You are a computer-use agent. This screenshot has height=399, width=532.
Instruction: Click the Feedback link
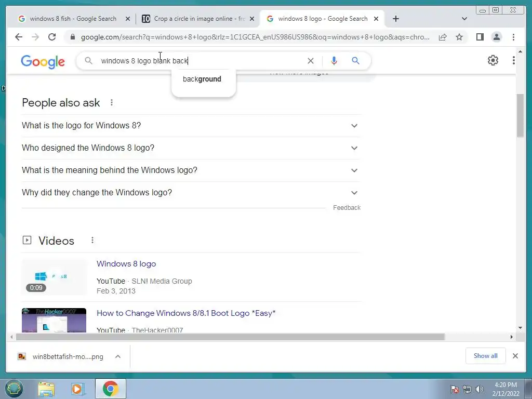[347, 208]
